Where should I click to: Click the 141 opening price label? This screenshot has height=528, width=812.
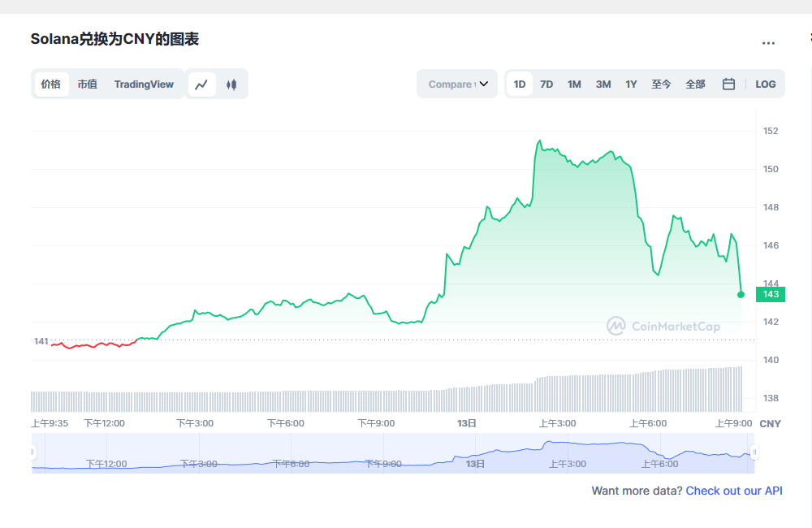pos(41,341)
